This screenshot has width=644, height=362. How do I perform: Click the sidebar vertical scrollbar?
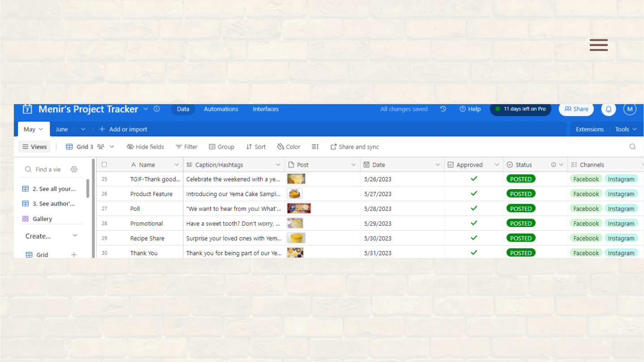tap(88, 188)
